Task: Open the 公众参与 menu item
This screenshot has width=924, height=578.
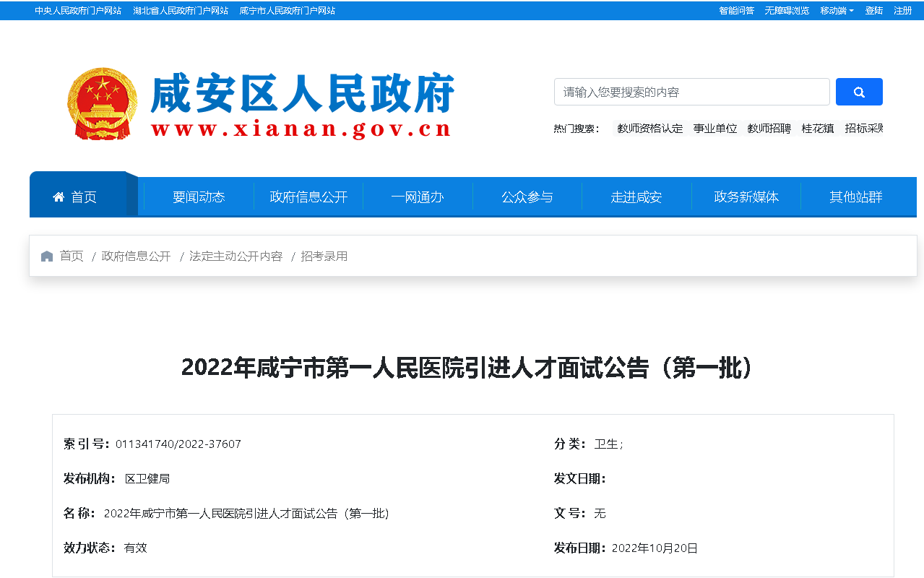Action: [527, 197]
